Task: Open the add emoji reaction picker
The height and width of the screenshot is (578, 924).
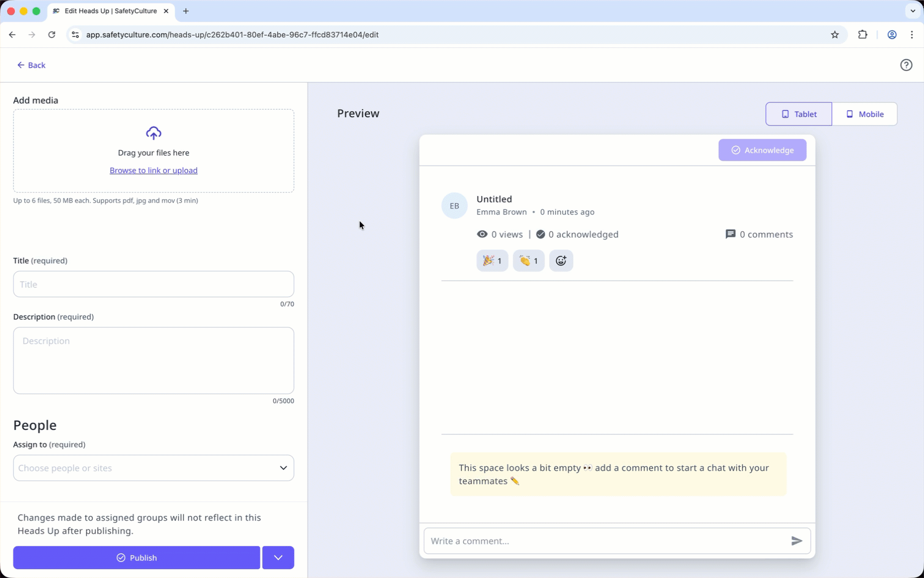Action: [561, 260]
